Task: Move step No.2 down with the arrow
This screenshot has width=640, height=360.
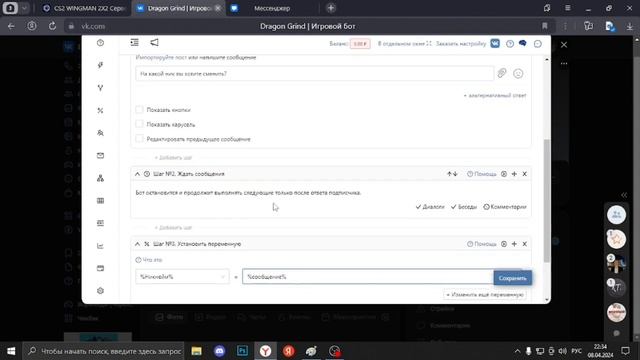Action: [x=455, y=174]
